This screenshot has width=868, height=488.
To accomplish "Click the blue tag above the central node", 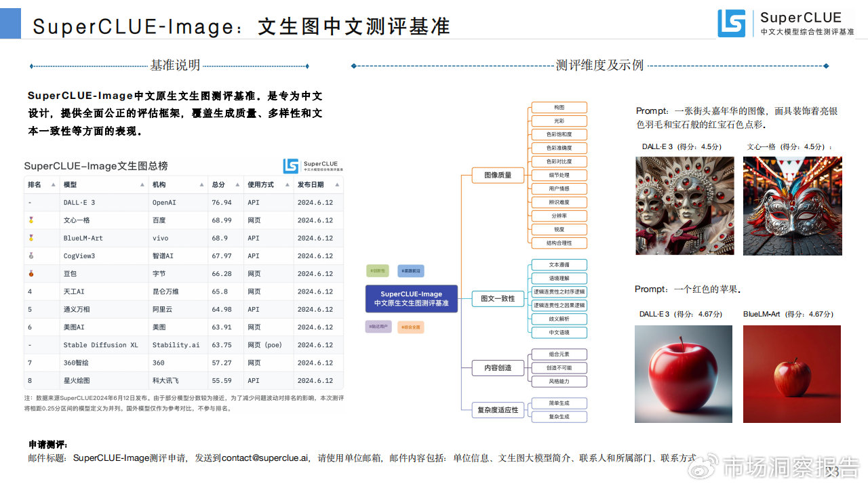I will (x=411, y=271).
